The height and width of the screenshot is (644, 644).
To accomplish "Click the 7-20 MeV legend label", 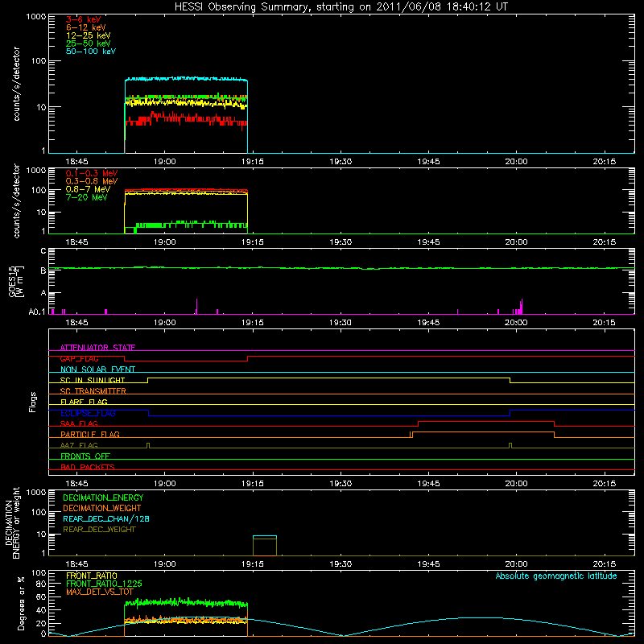I will coord(86,197).
